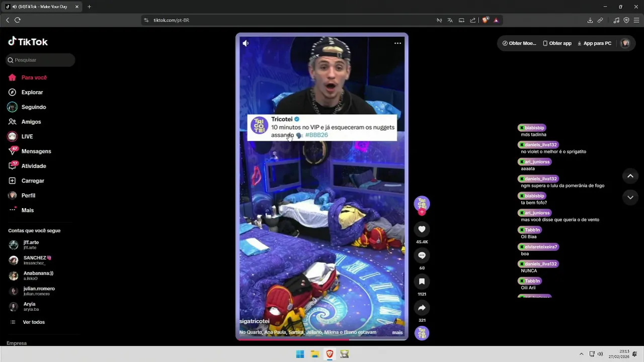This screenshot has height=362, width=644.
Task: Click the browser back arrow
Action: tap(8, 20)
